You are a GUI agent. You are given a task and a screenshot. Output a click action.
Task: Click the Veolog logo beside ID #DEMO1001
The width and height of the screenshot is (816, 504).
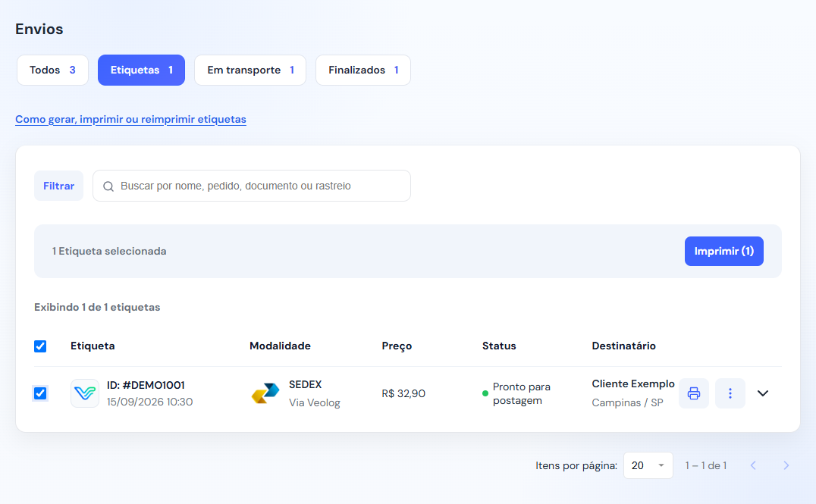(x=85, y=393)
